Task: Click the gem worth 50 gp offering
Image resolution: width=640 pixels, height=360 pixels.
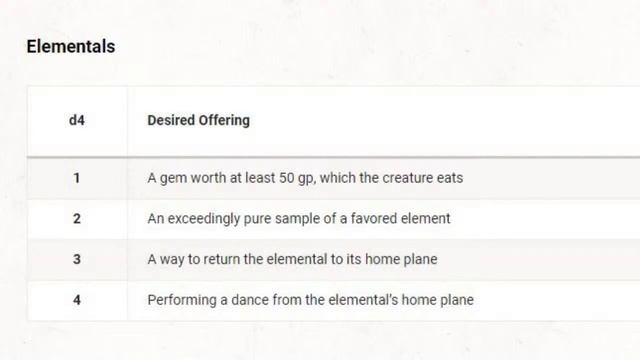Action: click(x=305, y=178)
